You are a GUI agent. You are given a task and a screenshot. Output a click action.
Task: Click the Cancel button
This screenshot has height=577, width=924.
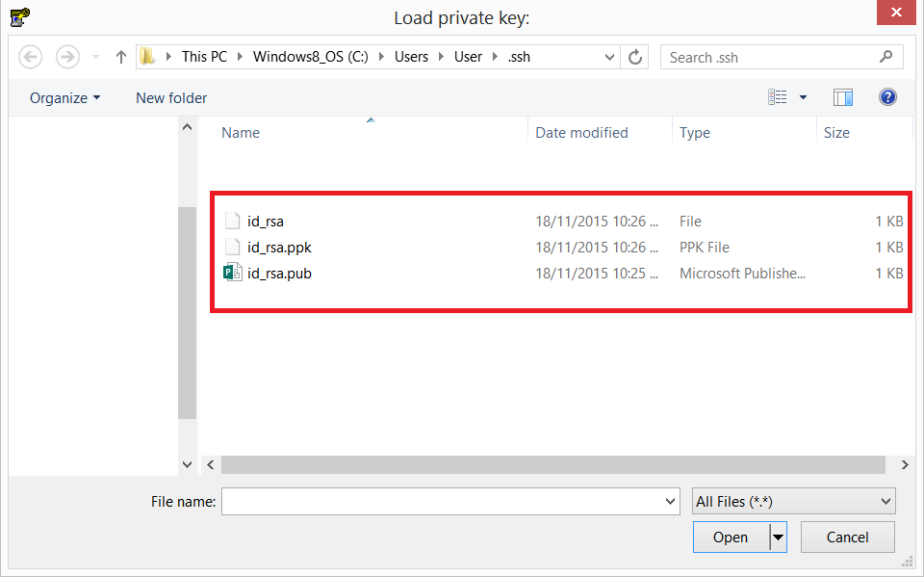pos(847,537)
